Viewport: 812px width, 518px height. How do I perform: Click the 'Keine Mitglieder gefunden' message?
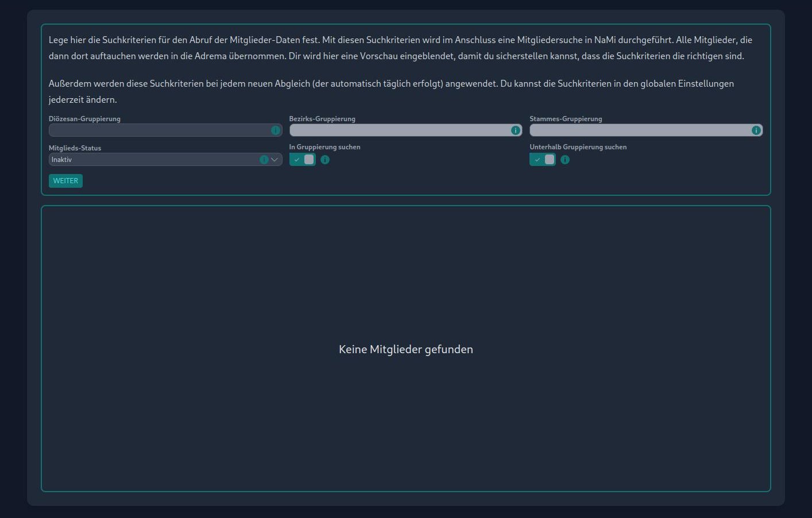(406, 349)
